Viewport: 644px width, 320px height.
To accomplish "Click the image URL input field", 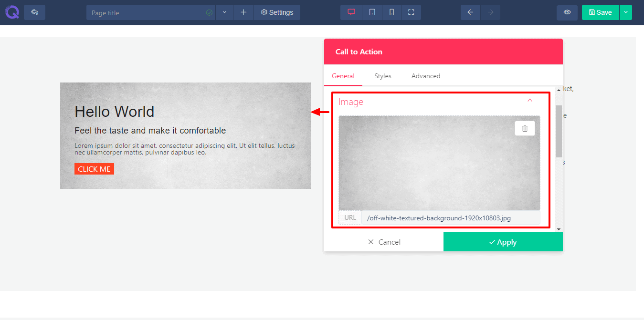I will click(450, 218).
